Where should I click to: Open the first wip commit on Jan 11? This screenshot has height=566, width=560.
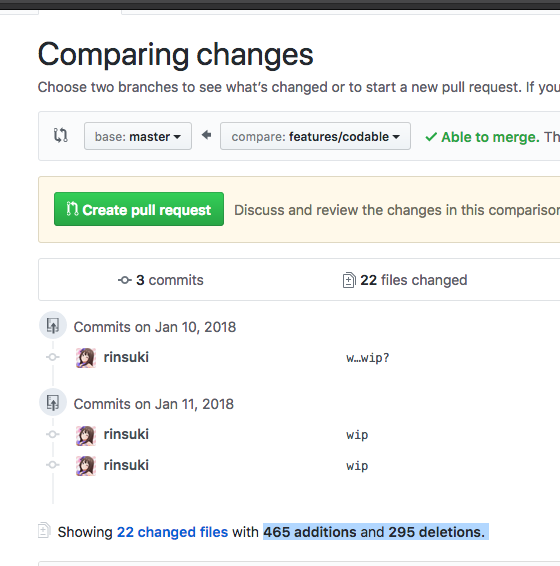[357, 435]
